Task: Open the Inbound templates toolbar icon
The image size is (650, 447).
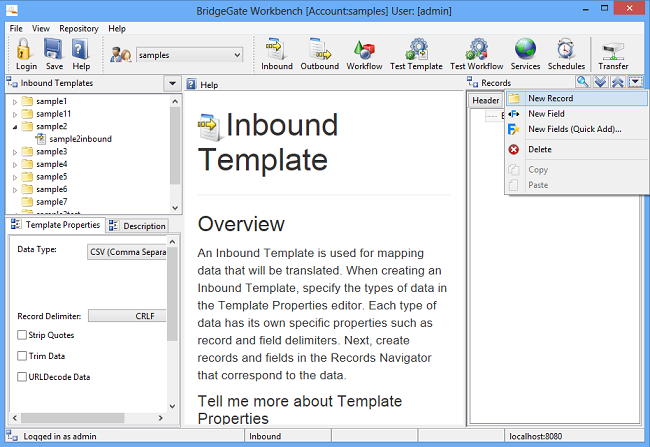Action: pyautogui.click(x=276, y=49)
